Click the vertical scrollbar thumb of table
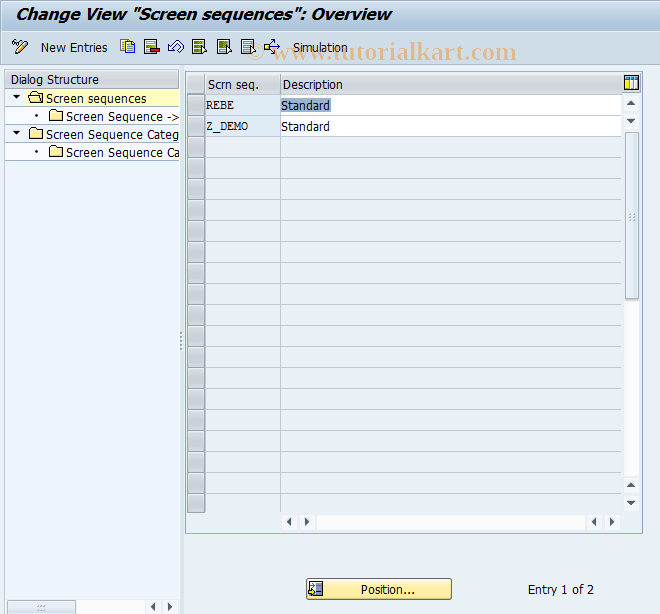Image resolution: width=660 pixels, height=614 pixels. (631, 215)
